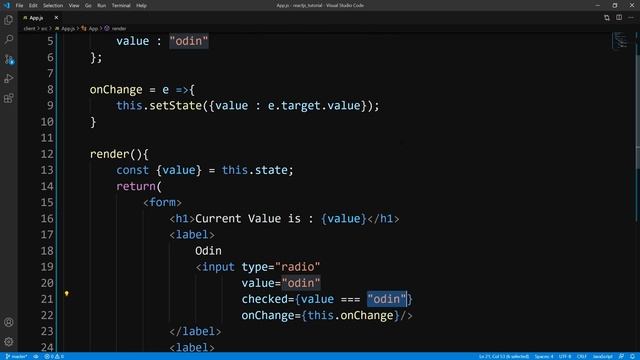Click the Spaces: 4 indentation setting
640x360 pixels.
pyautogui.click(x=544, y=356)
